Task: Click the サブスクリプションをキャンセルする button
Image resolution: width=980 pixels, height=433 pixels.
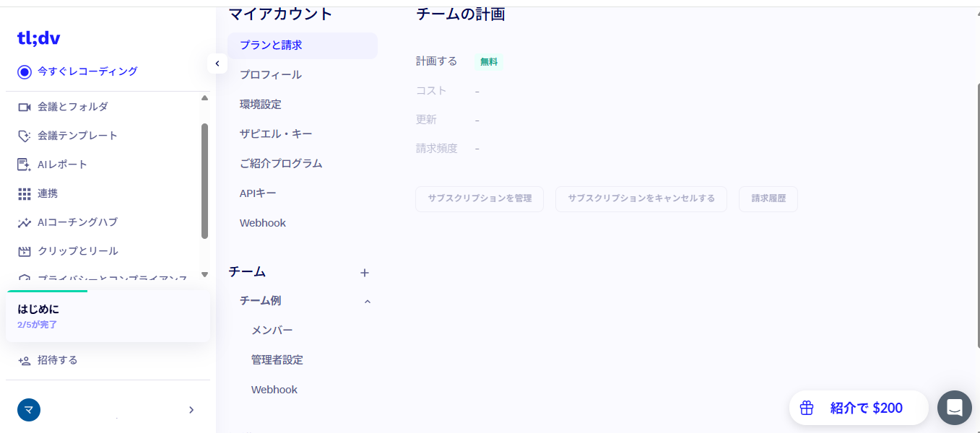Action: tap(641, 198)
